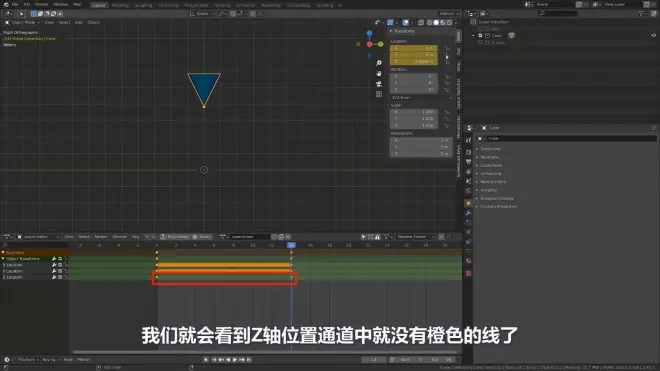Open the Object Mode dropdown
Screen dimensions: 660x371
click(22, 22)
